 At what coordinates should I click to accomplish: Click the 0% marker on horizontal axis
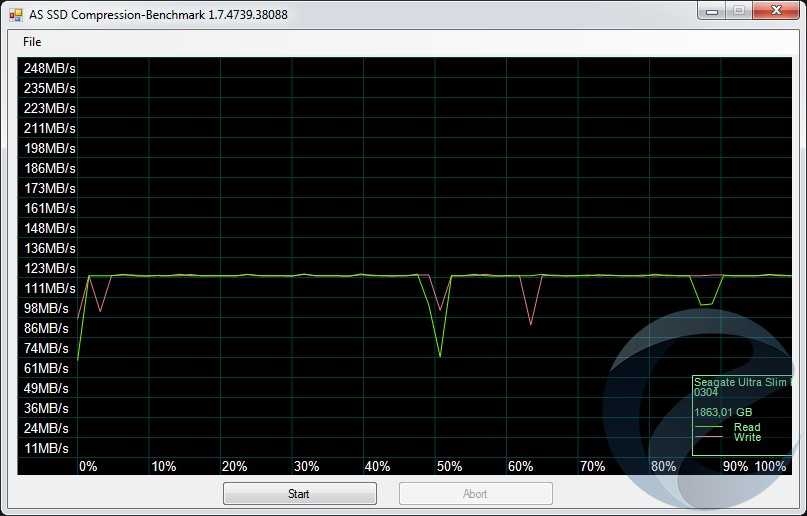tap(88, 466)
